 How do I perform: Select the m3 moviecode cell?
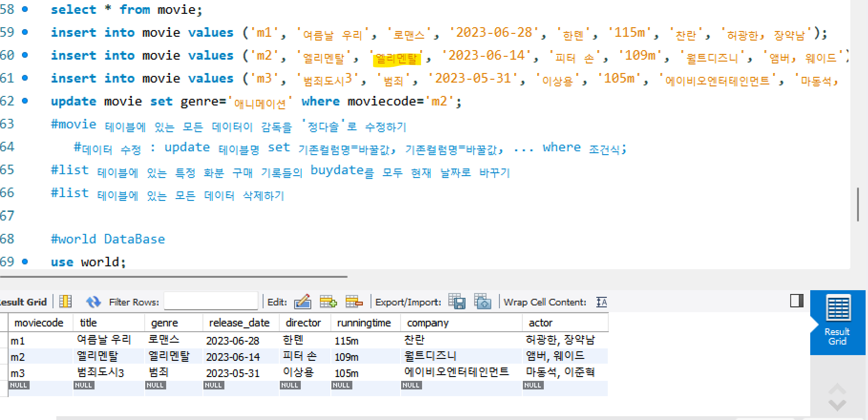tap(41, 373)
